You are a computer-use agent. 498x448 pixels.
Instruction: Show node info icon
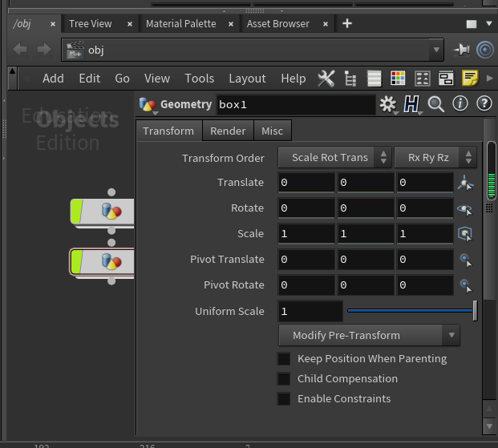[x=460, y=104]
